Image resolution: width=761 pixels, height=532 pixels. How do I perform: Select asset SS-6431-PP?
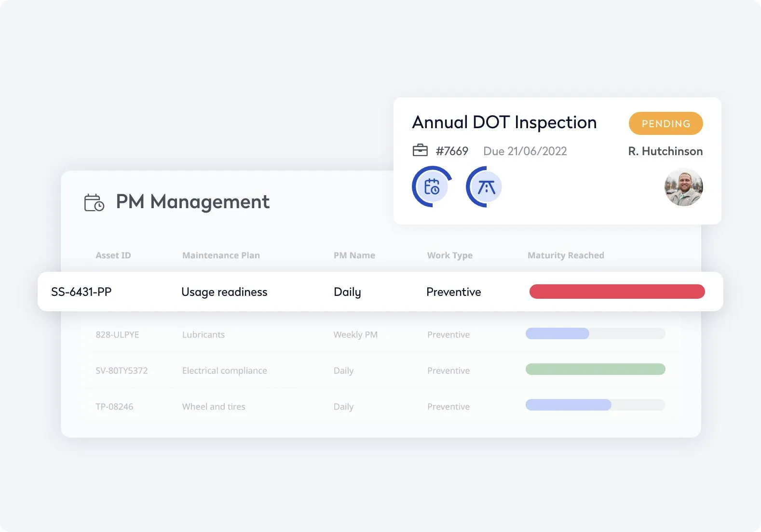pos(82,292)
